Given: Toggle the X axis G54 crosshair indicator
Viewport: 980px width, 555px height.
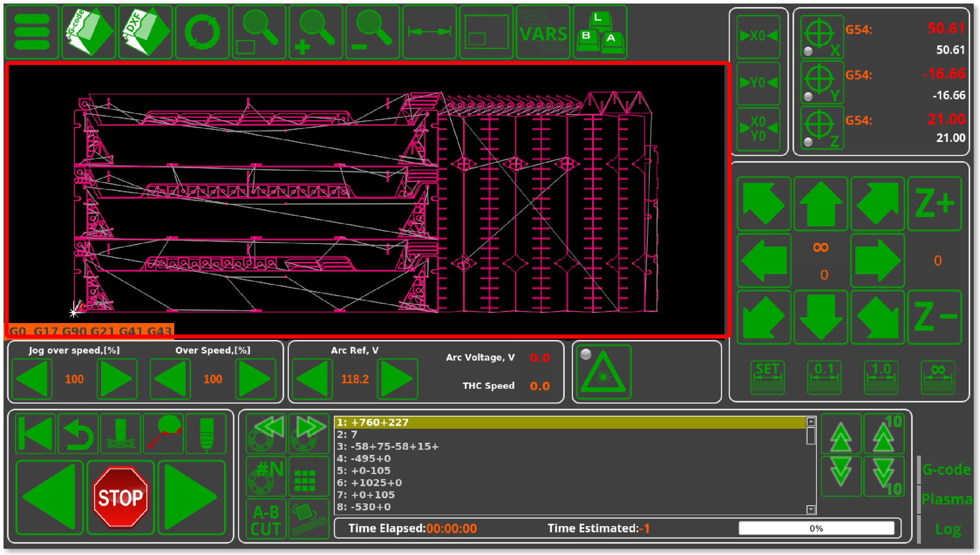Looking at the screenshot, I should click(x=821, y=36).
